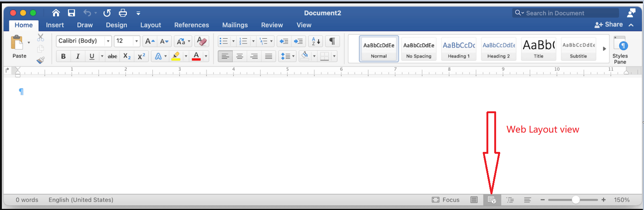Switch to the Insert tab
This screenshot has height=210, width=644.
[55, 25]
